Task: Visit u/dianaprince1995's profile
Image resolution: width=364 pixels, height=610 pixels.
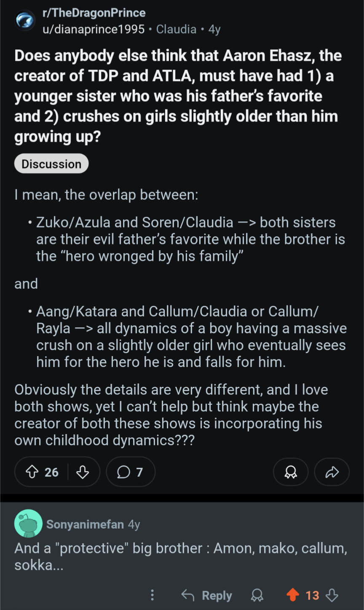Action: (94, 29)
